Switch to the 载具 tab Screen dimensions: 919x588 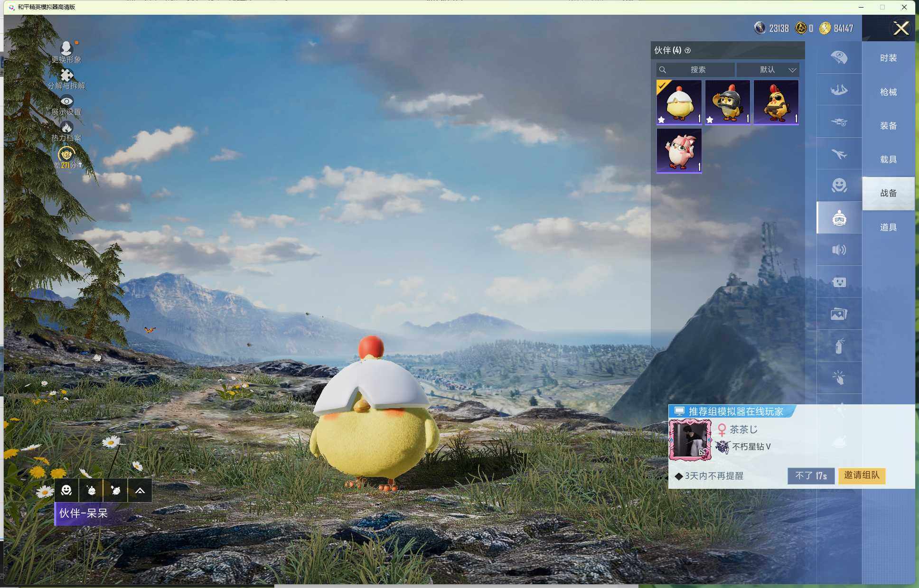click(888, 159)
